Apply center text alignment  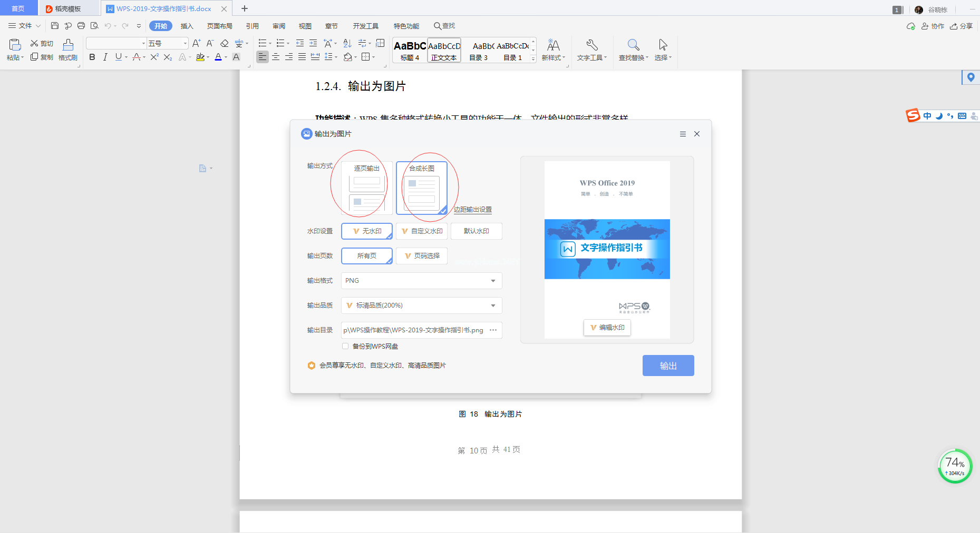(x=276, y=57)
